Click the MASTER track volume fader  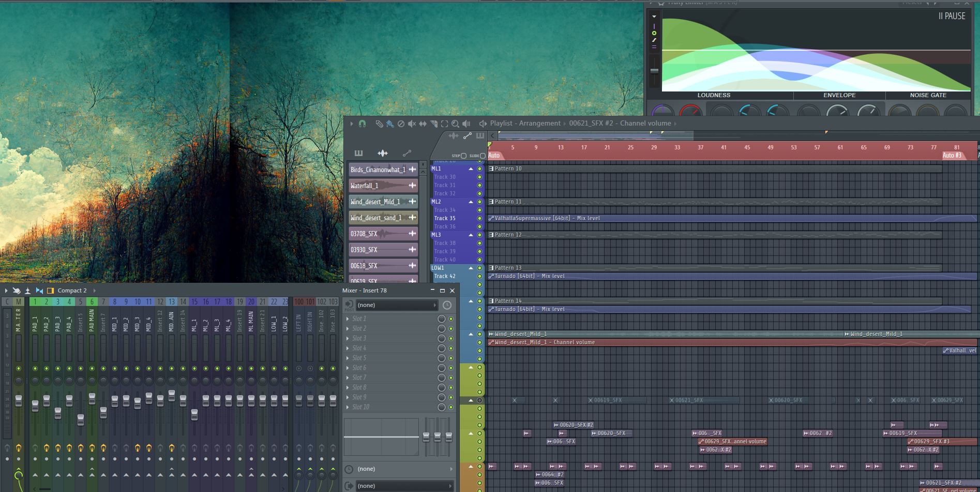[x=19, y=401]
